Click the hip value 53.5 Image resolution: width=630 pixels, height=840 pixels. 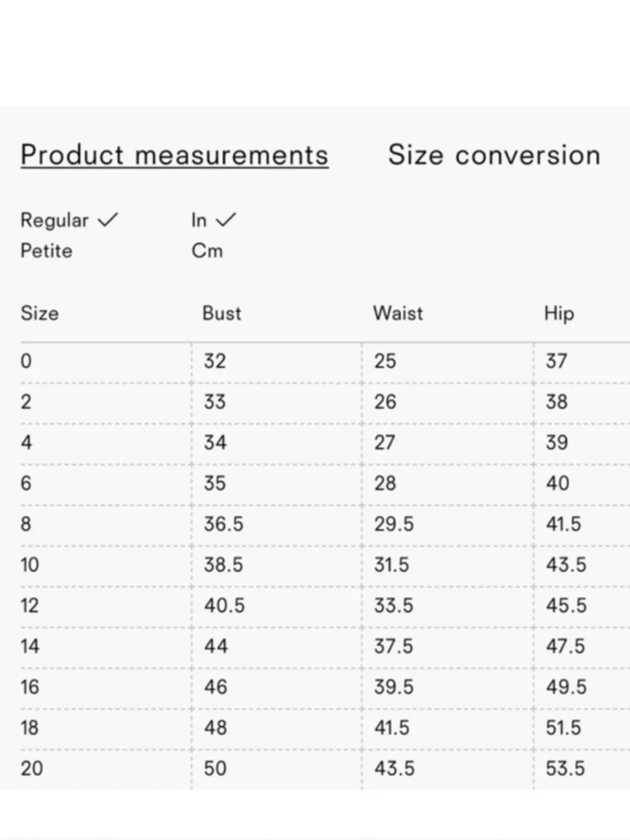point(566,768)
